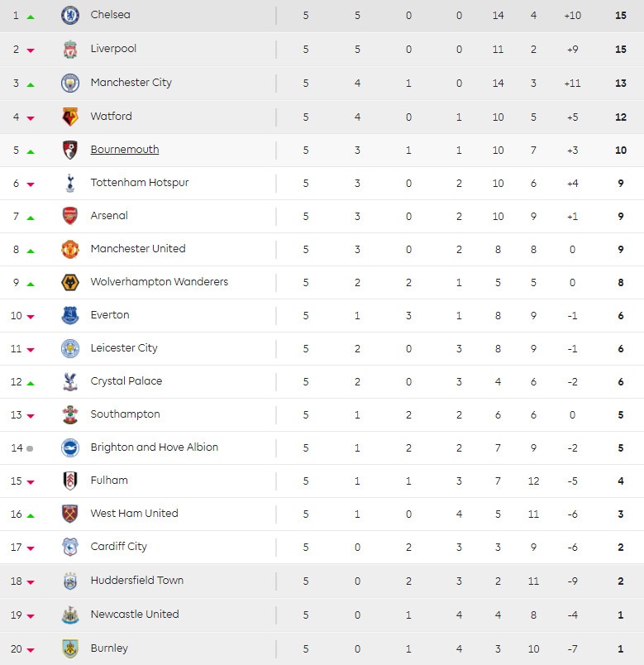This screenshot has width=644, height=665.
Task: Click the green up arrow beside West Ham
Action: tap(30, 514)
